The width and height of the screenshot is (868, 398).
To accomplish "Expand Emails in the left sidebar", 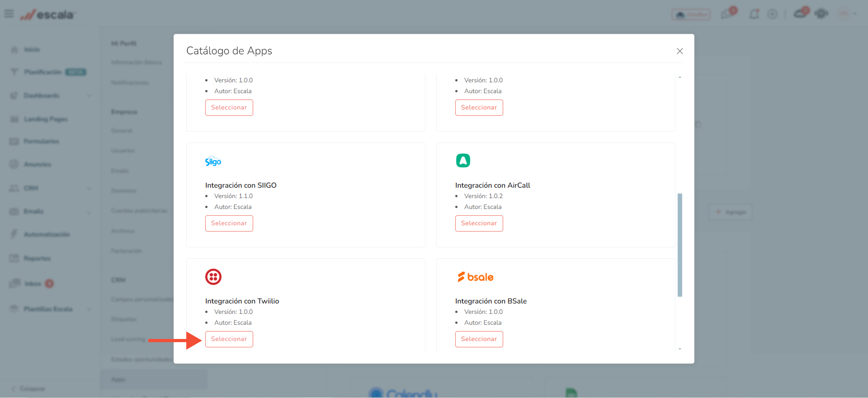I will coord(51,212).
